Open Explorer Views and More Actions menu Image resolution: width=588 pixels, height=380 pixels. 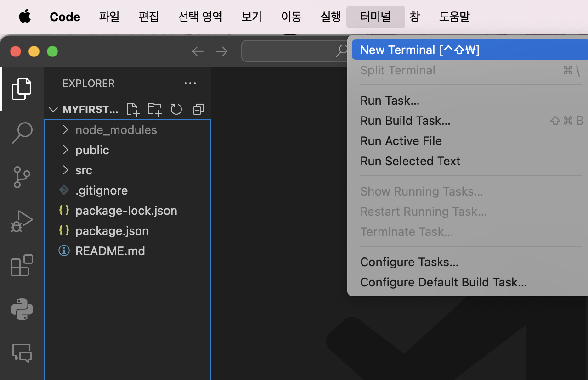(190, 83)
